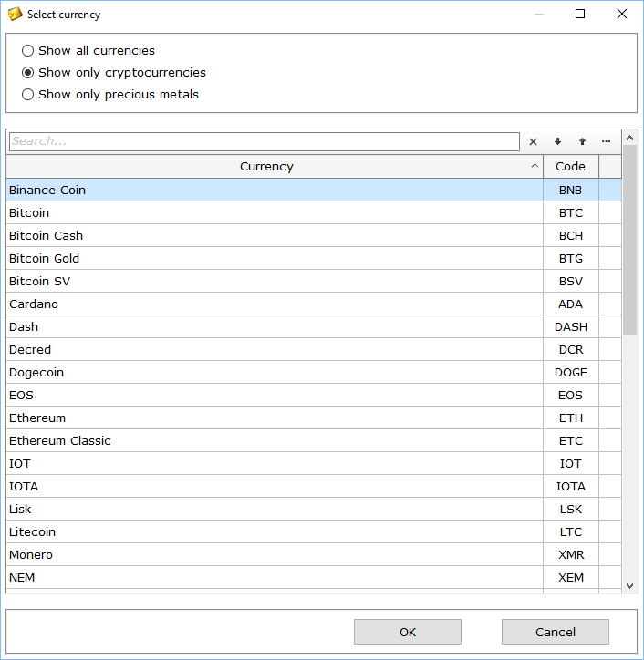The image size is (644, 660).
Task: Sort by the Currency column header
Action: (275, 166)
